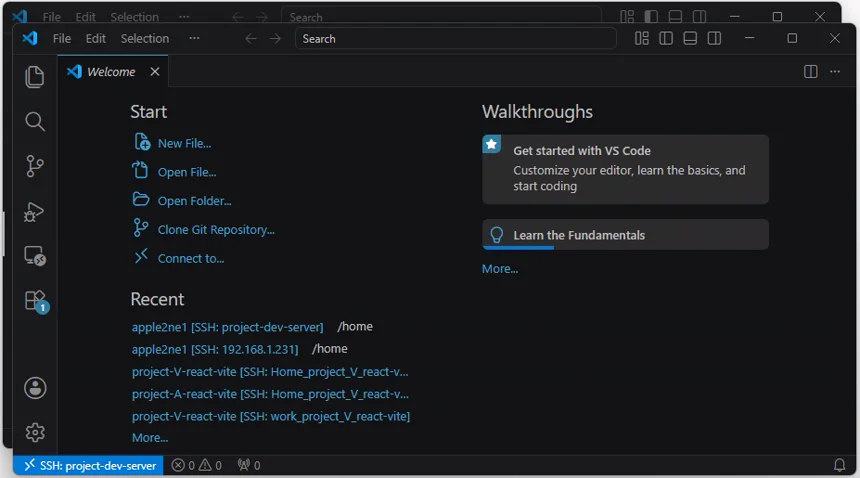Toggle Primary Side Bar in back window

[651, 16]
